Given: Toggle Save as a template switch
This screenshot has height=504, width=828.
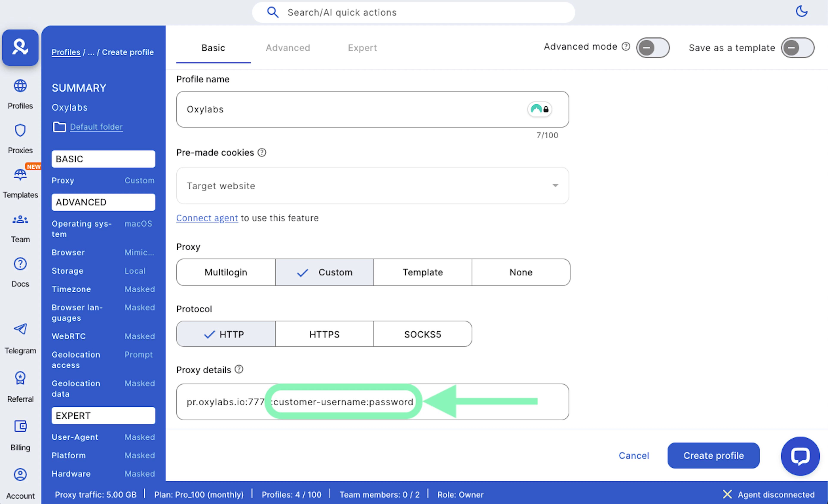Looking at the screenshot, I should pyautogui.click(x=797, y=48).
